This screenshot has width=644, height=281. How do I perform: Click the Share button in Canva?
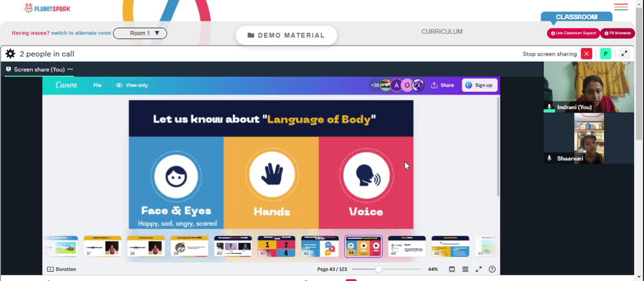[443, 85]
